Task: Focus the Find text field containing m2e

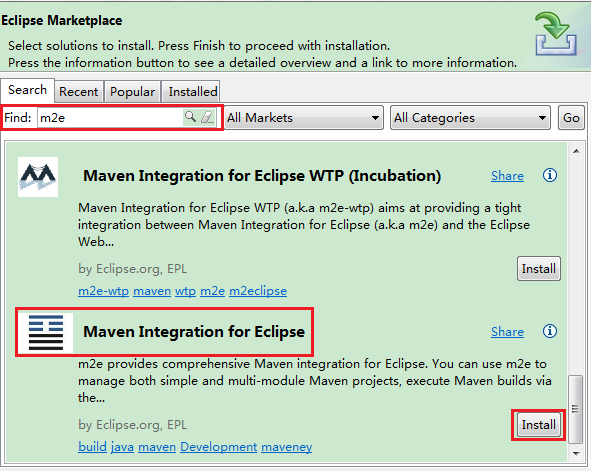Action: coord(110,118)
